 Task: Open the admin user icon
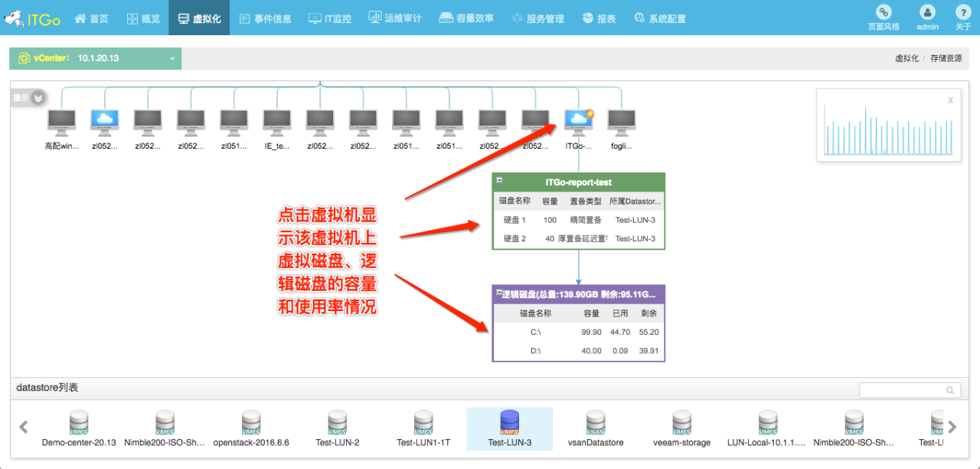pyautogui.click(x=927, y=12)
